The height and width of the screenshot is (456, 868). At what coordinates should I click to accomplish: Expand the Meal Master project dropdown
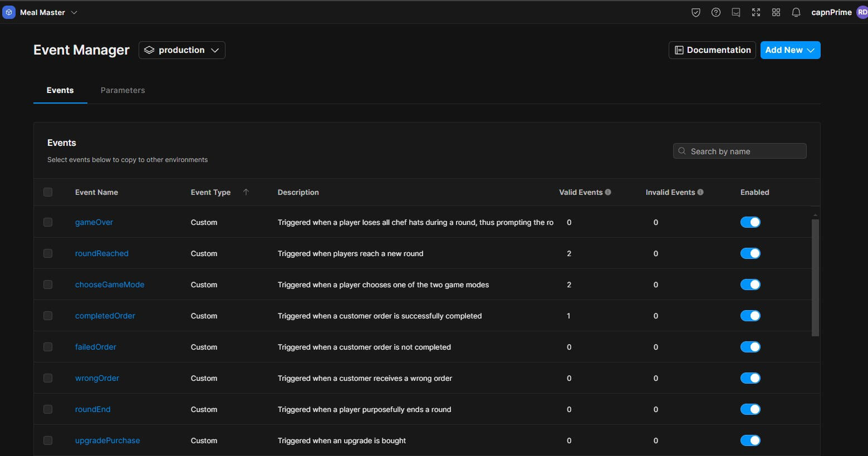click(74, 12)
